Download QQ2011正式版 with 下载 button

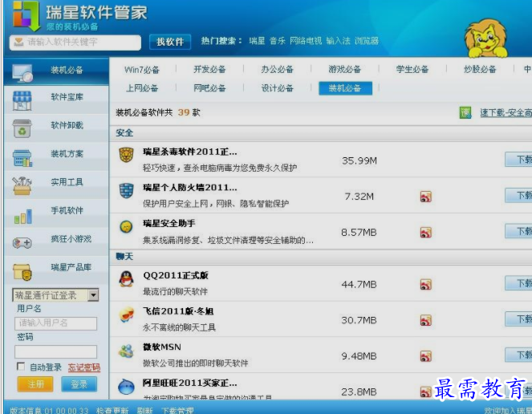pos(518,283)
